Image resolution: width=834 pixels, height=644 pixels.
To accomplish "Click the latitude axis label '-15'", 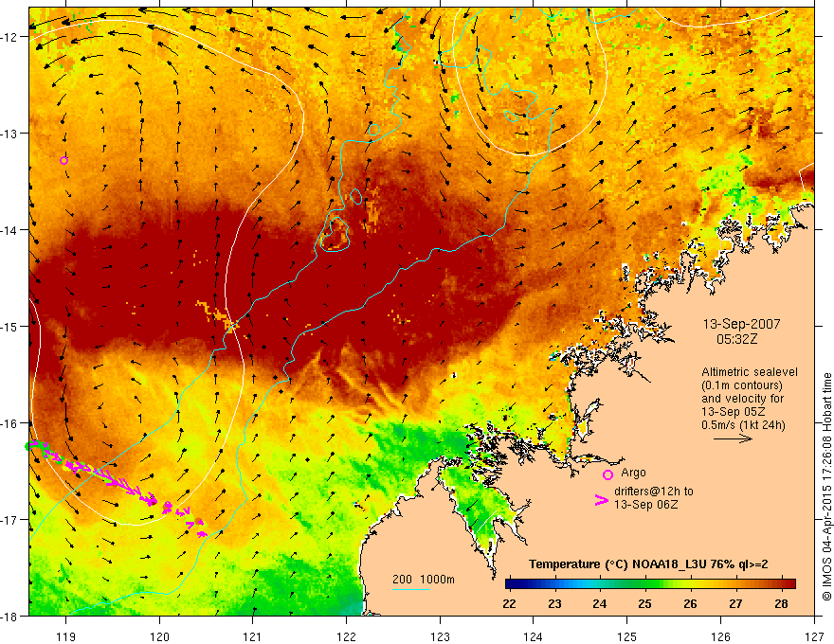I will coord(9,327).
